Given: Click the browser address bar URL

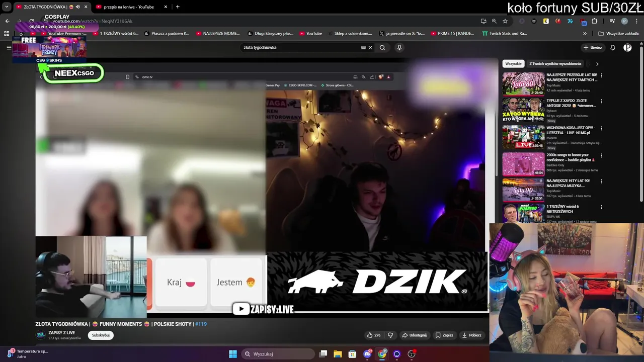Looking at the screenshot, I should coord(93,22).
